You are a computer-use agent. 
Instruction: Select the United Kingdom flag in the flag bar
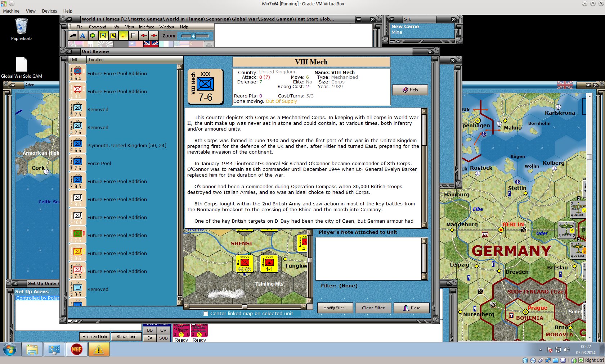(x=151, y=44)
